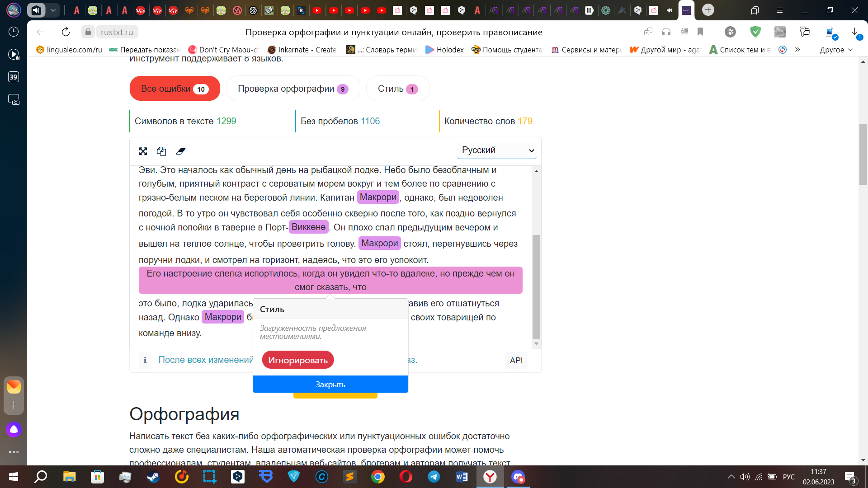Viewport: 868px width, 488px height.
Task: Open the green shield protect extension icon
Action: (755, 32)
